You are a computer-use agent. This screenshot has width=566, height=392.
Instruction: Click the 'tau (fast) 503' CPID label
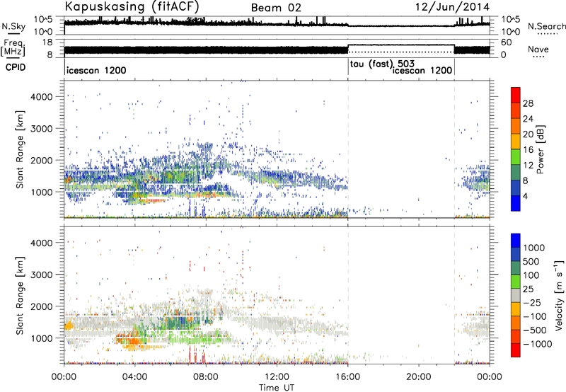(x=382, y=64)
